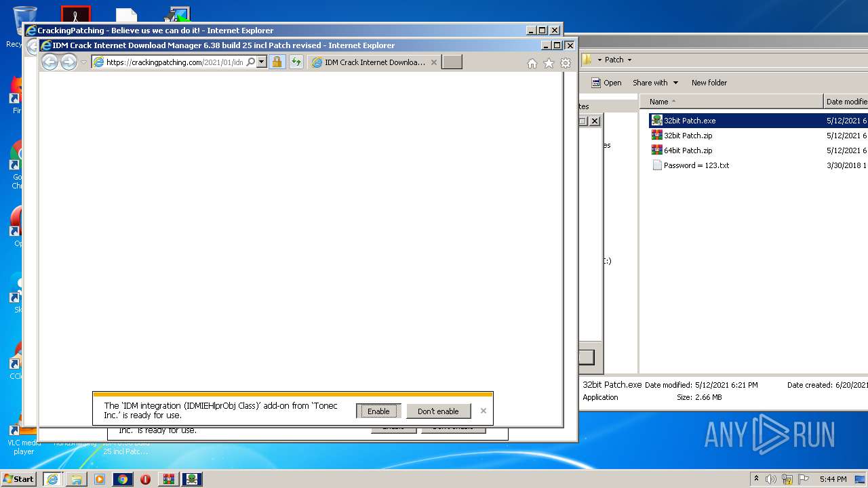The width and height of the screenshot is (868, 488).
Task: Open the Share with menu
Action: click(x=655, y=83)
